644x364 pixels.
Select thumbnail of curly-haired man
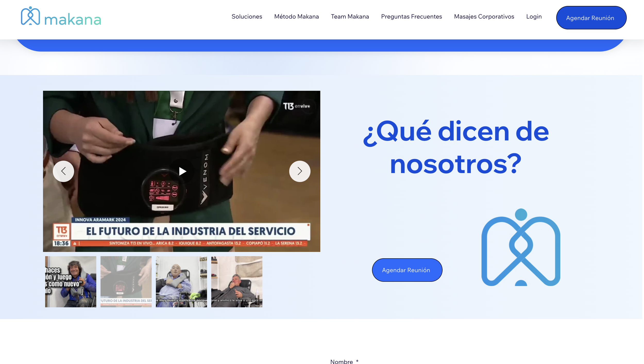tap(71, 282)
